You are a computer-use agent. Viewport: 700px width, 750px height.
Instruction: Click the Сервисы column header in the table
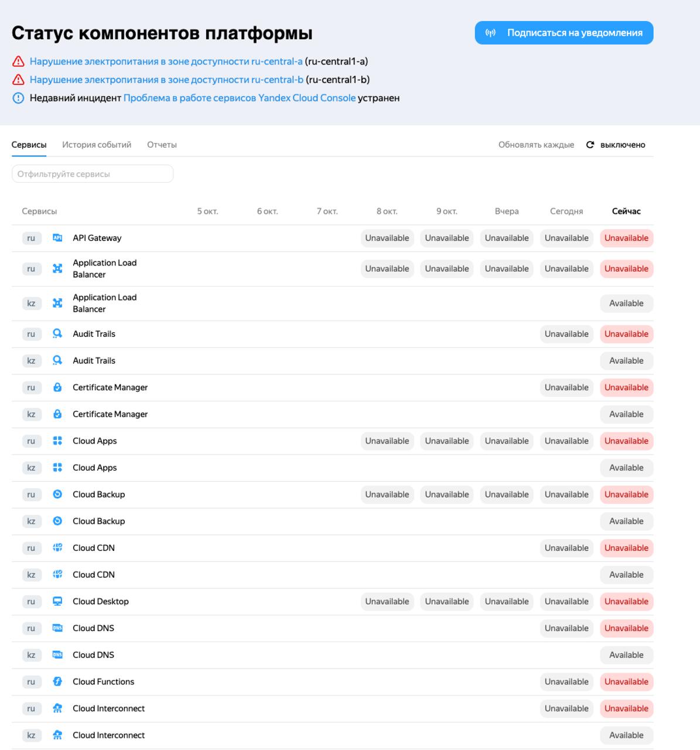(39, 212)
